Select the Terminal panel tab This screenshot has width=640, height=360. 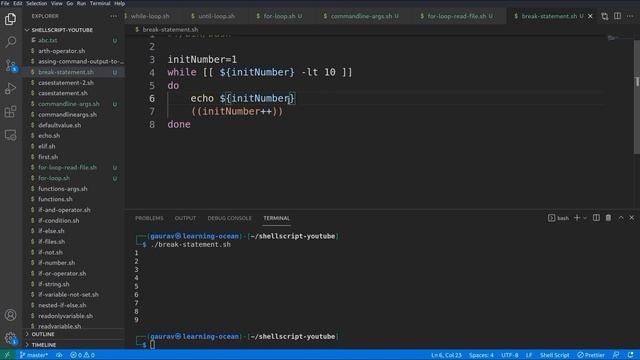(x=277, y=218)
